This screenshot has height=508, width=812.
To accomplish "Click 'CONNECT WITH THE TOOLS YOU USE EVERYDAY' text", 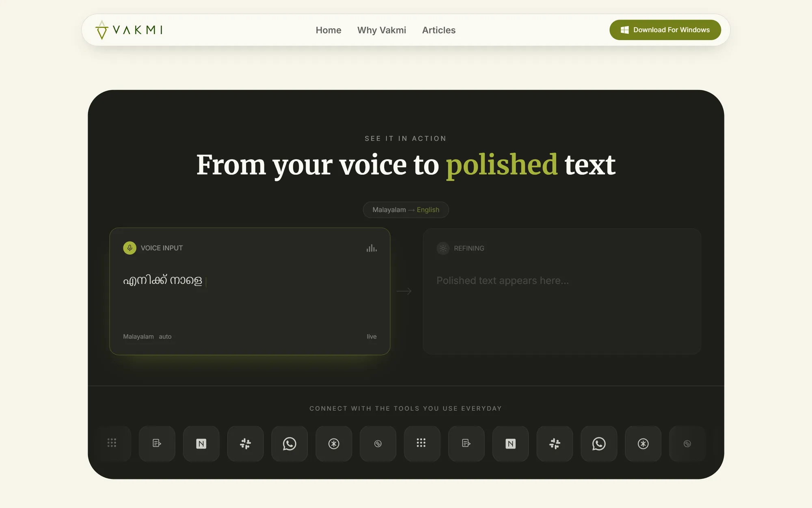I will (406, 408).
